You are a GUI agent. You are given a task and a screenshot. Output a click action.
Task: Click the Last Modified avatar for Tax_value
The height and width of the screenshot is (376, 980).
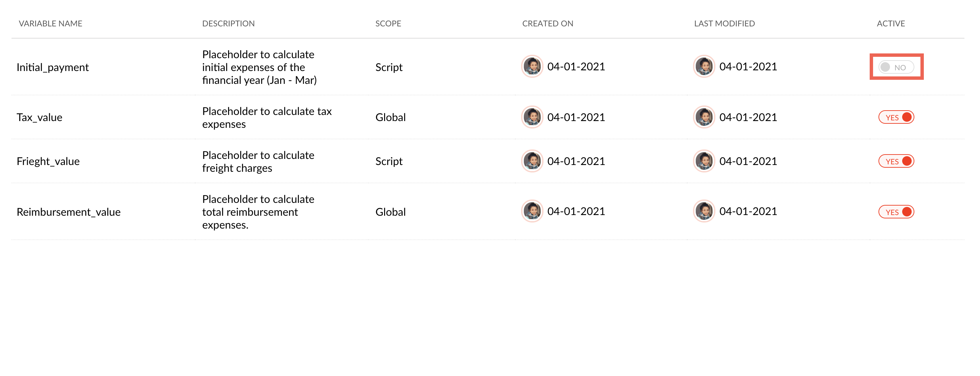[x=704, y=117]
